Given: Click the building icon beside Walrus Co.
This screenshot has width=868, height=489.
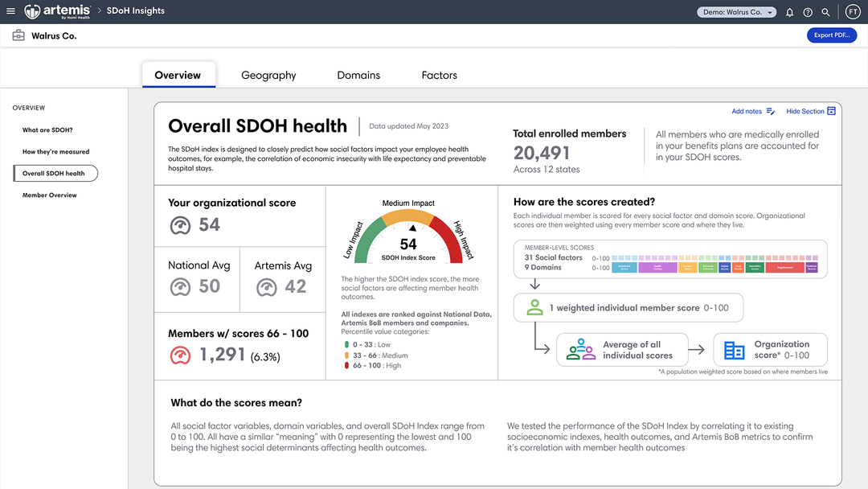Looking at the screenshot, I should pyautogui.click(x=17, y=35).
